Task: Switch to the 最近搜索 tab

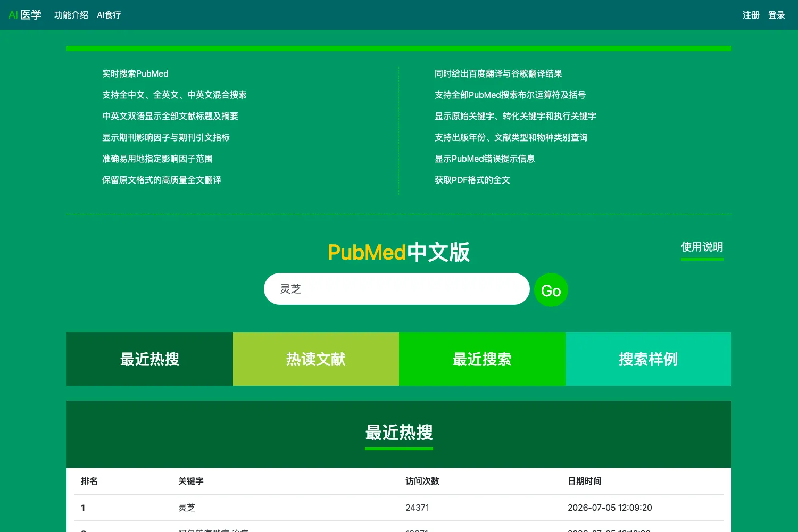Action: 482,359
